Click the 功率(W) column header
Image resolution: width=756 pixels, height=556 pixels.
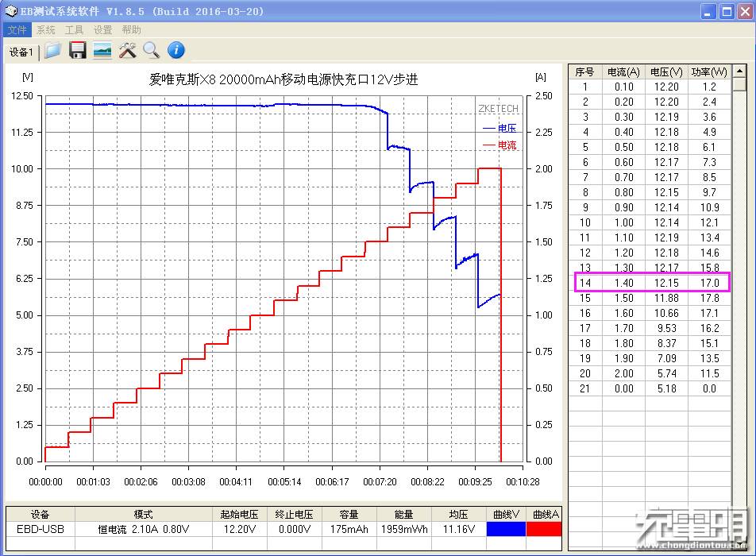(709, 71)
